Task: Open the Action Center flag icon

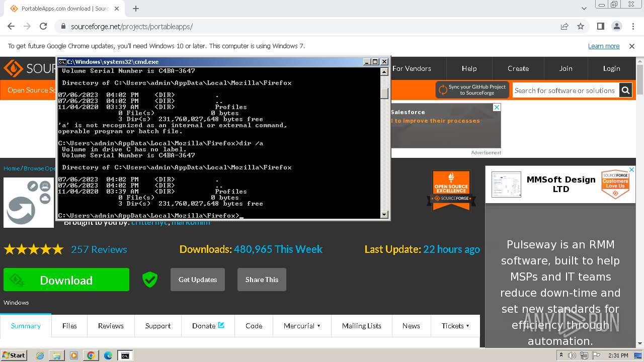Action: (596, 355)
